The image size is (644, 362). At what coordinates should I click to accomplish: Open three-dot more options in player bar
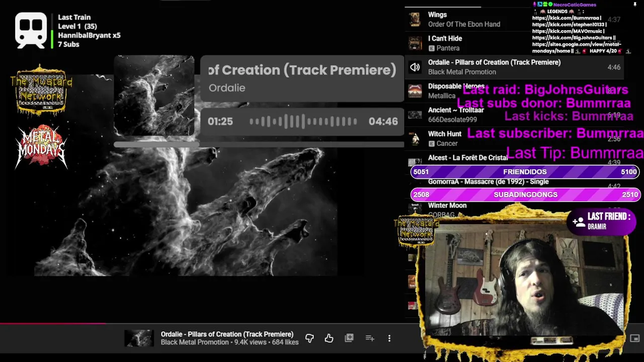tap(389, 338)
